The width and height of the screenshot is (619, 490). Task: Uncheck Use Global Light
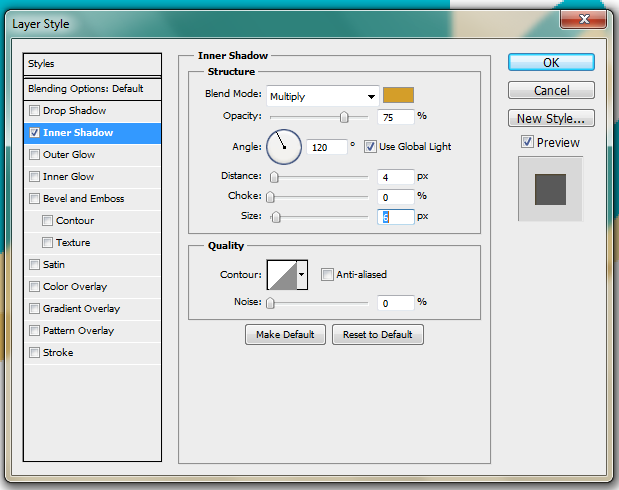[371, 147]
